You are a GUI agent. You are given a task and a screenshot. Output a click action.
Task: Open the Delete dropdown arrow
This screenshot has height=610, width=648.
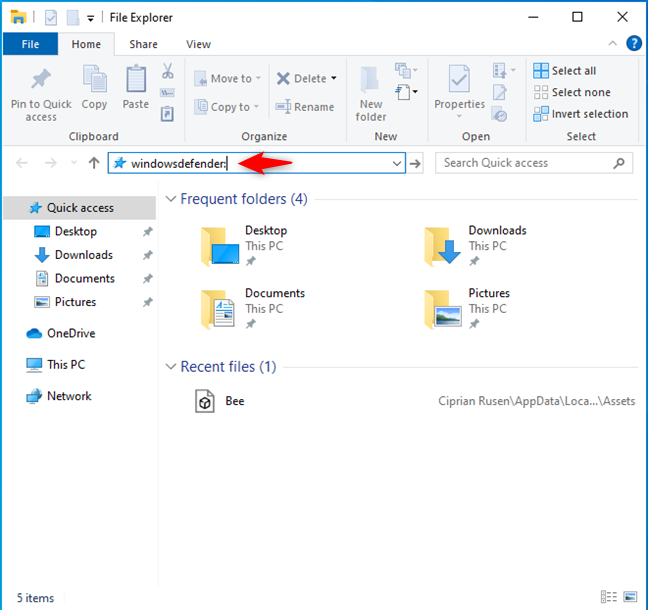pos(334,78)
